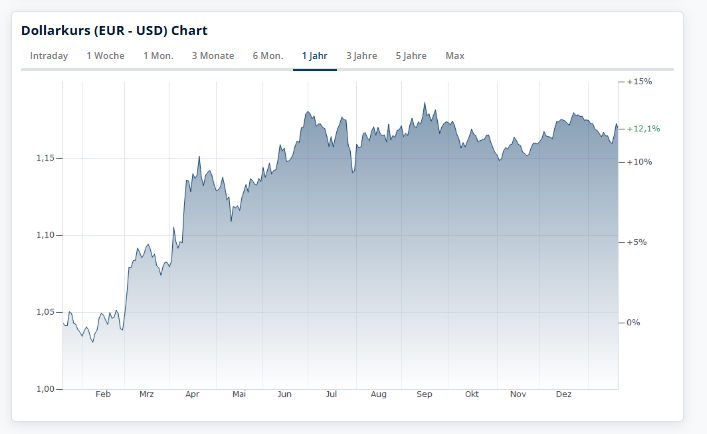This screenshot has height=434, width=707.
Task: Display the 3 Jahre chart period
Action: point(362,56)
